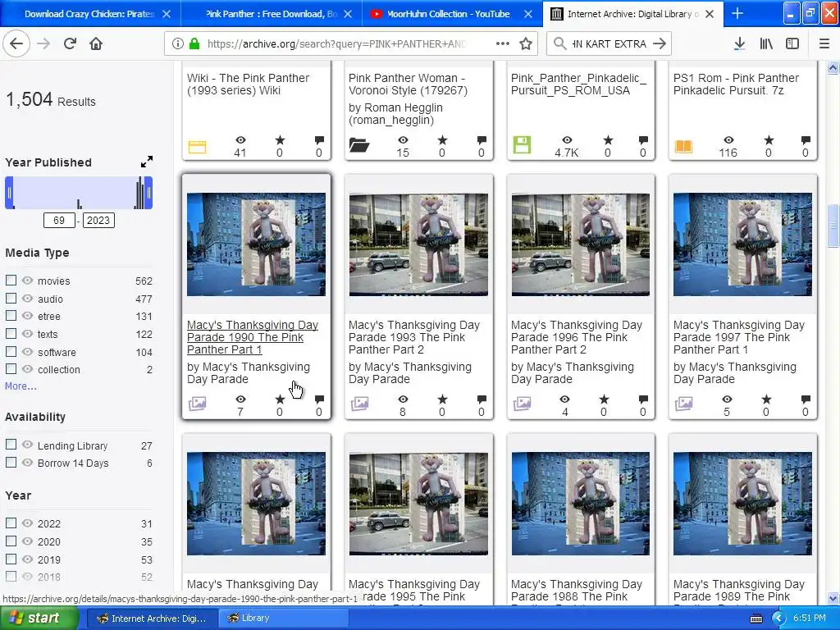Switch to Pink Panther Free Download tab
This screenshot has width=840, height=630.
point(272,14)
